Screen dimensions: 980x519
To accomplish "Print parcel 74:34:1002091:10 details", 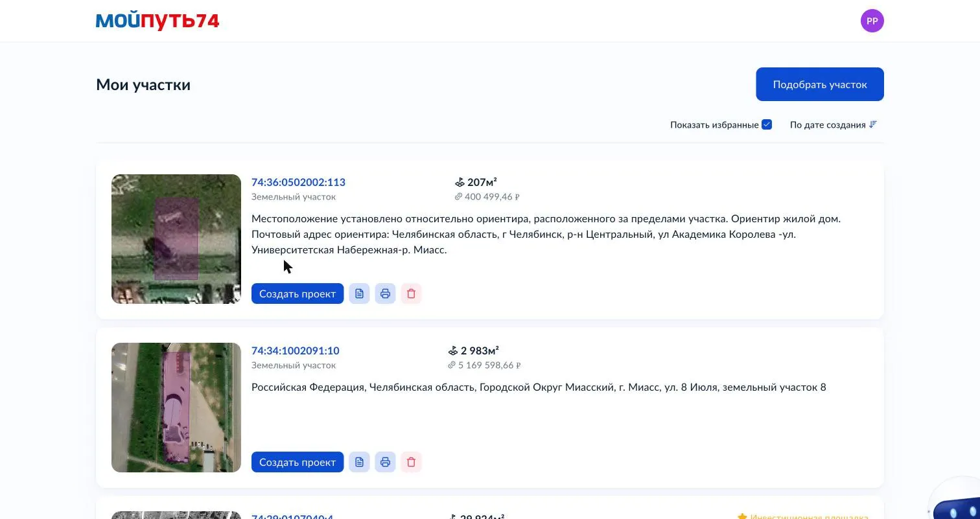I will tap(385, 462).
